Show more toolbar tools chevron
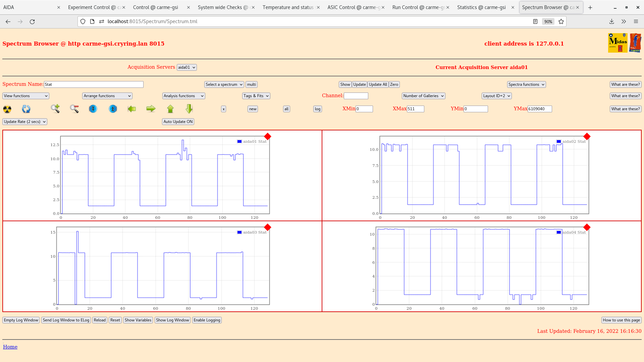 pos(624,21)
